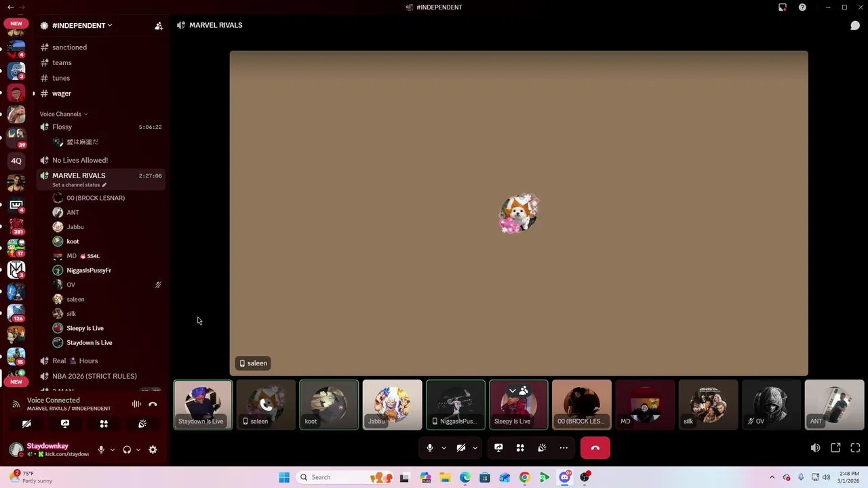
Task: Click saleen's avatar in the main view
Action: pos(519,213)
